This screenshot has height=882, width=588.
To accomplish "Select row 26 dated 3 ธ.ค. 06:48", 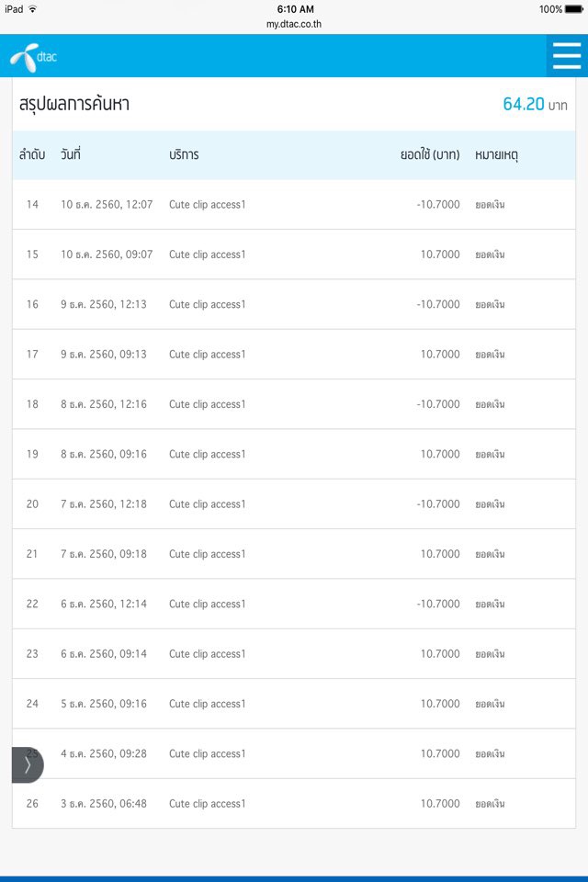I will pos(294,803).
